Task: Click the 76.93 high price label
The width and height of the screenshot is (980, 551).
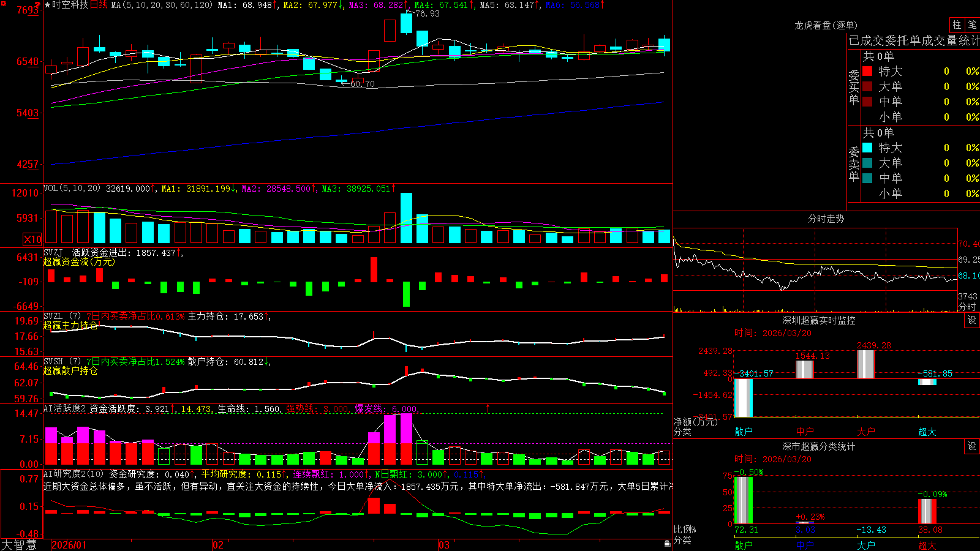Action: point(427,13)
